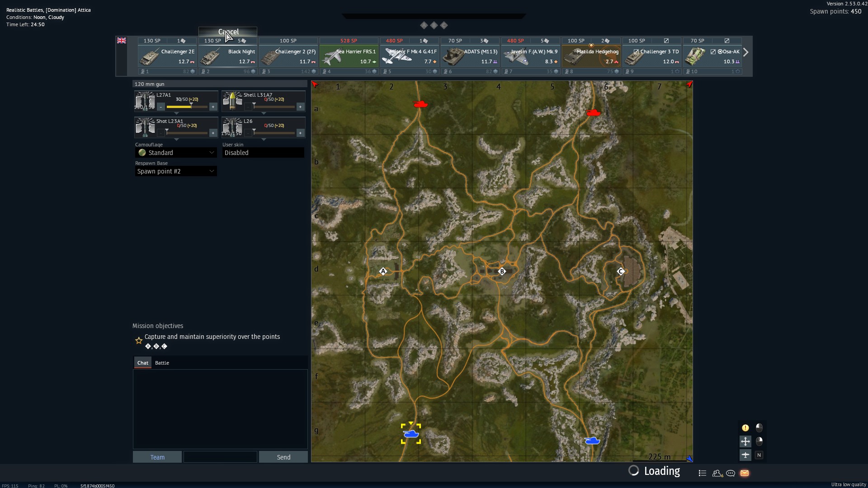Click the aircraft icon near the map
Screen dimensions: 868x488
(745, 455)
